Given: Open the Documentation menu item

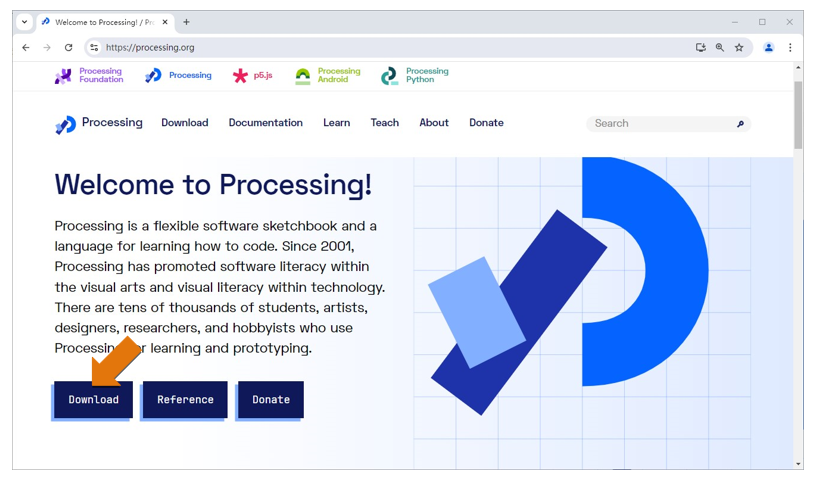Looking at the screenshot, I should pyautogui.click(x=266, y=123).
